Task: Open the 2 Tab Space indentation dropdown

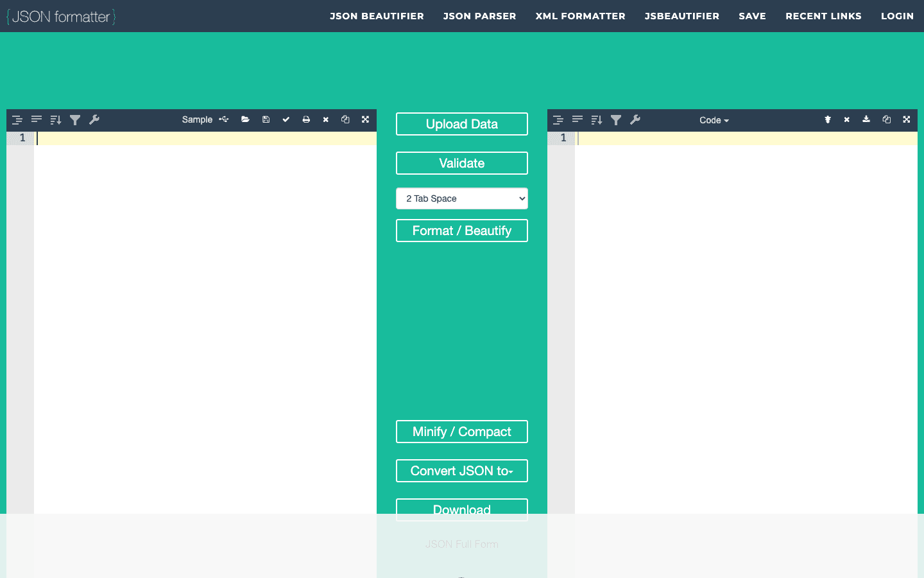Action: point(462,198)
